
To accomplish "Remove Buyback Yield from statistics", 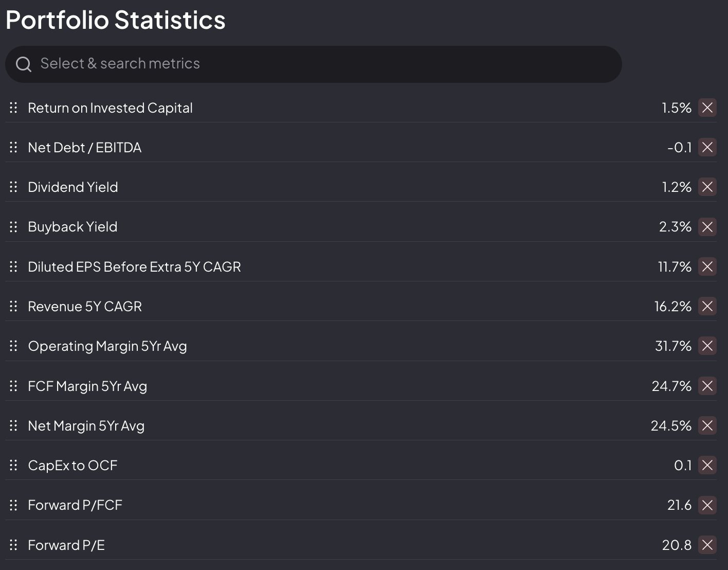I will coord(707,226).
